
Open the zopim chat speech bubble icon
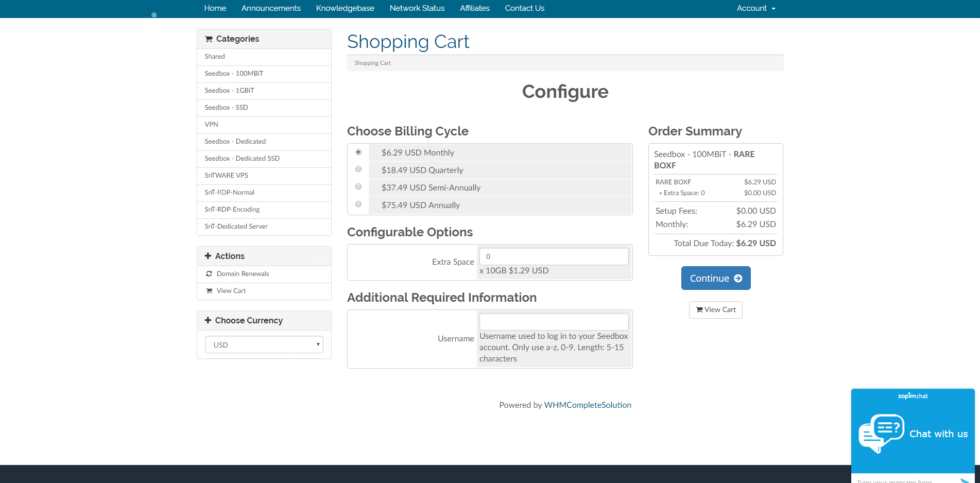(x=882, y=433)
